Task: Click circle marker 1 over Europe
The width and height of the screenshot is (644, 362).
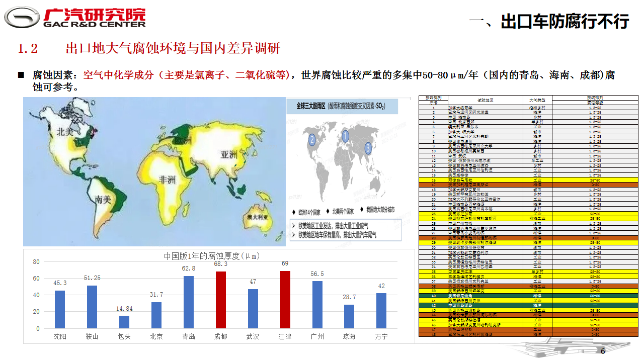Action: coord(345,136)
